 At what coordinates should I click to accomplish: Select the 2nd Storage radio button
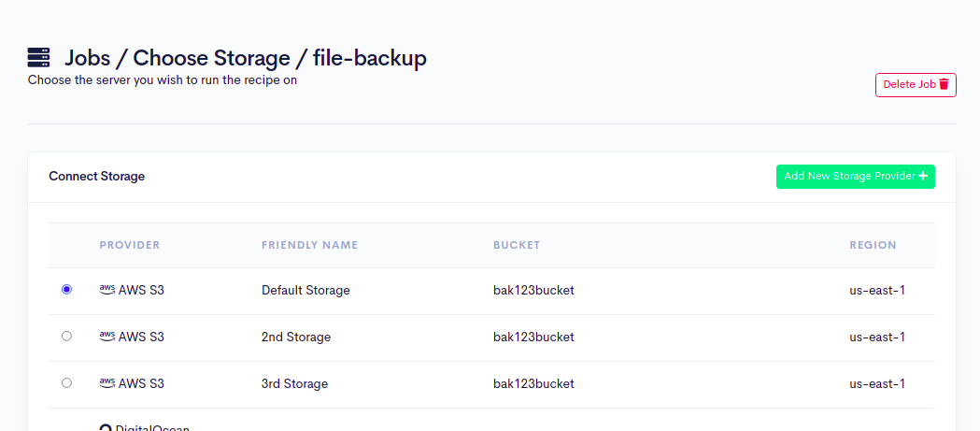pos(66,337)
